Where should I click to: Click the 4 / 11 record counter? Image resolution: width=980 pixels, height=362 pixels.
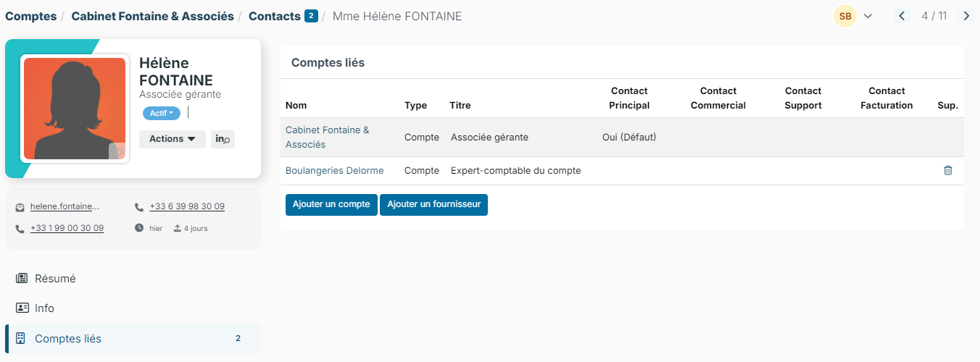click(934, 16)
